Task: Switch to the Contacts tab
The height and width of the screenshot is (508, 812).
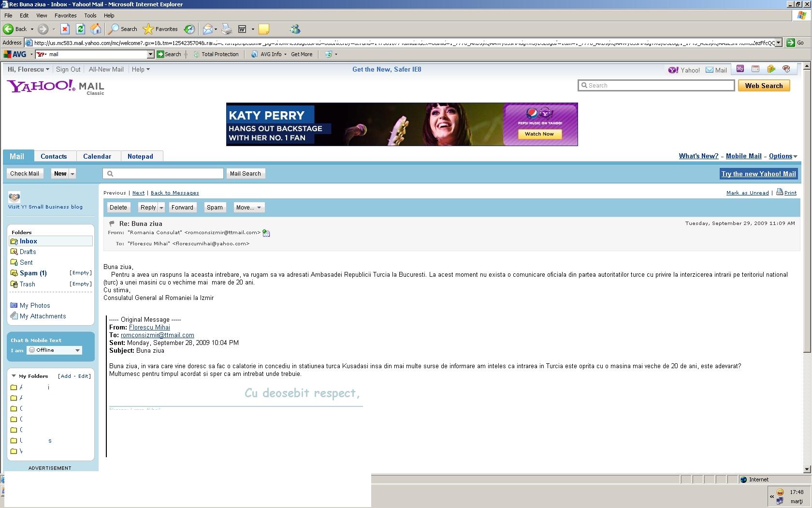Action: [54, 156]
